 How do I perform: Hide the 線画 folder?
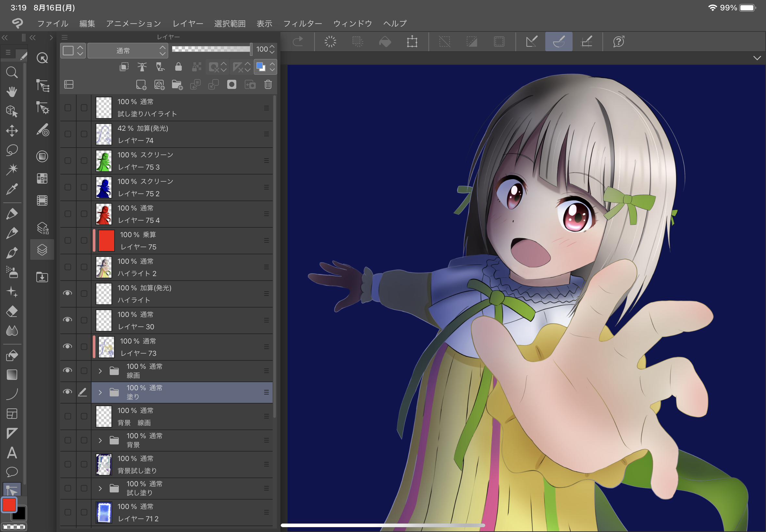[x=68, y=370]
